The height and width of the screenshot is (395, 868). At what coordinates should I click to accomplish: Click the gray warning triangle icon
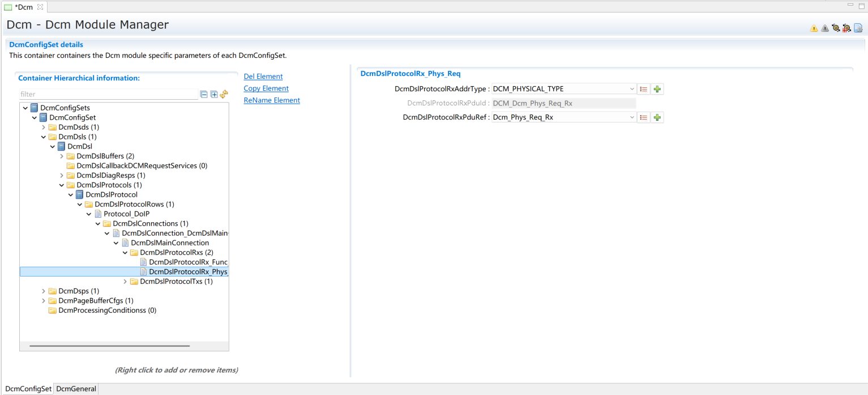pyautogui.click(x=824, y=28)
